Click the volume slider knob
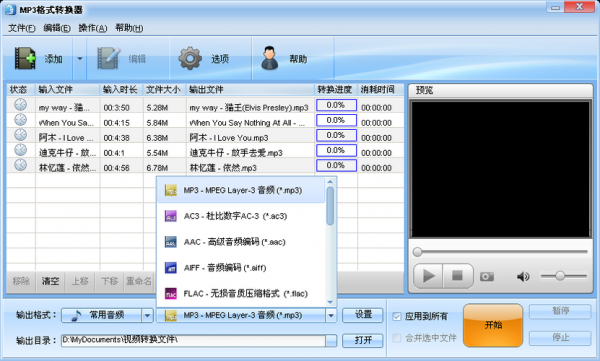600x361 pixels. 560,276
